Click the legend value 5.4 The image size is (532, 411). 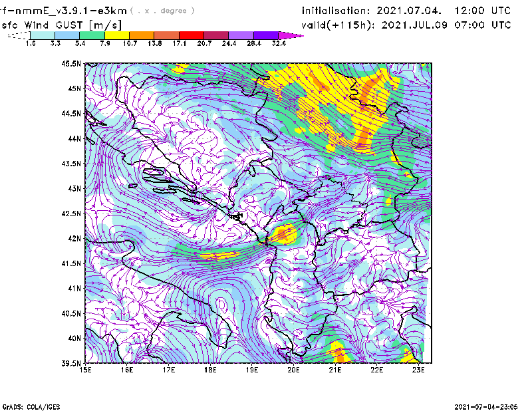pos(80,43)
